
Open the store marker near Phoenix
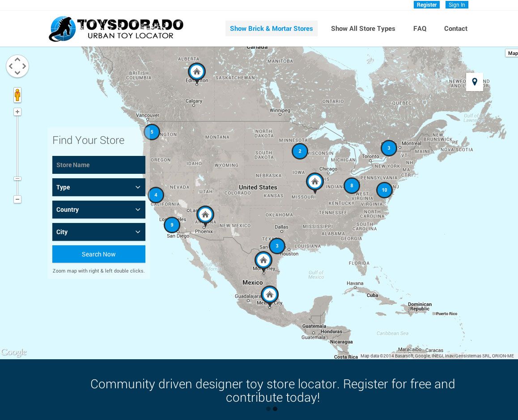pos(205,214)
